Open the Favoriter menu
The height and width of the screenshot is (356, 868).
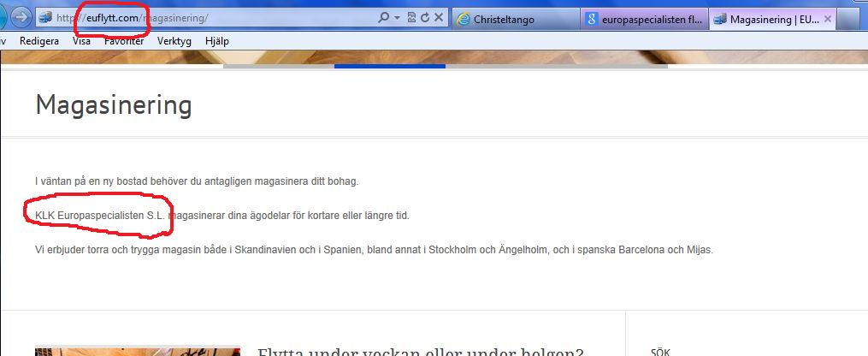(x=124, y=41)
